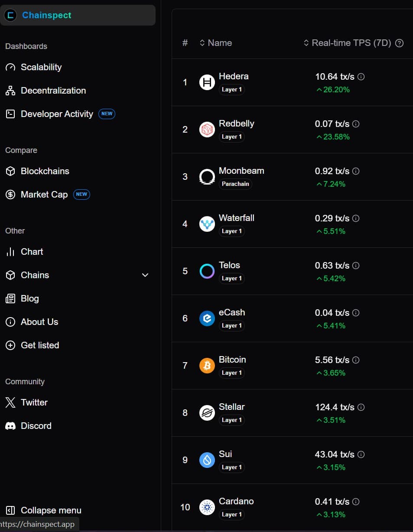Viewport: 413px width, 532px height.
Task: Open the Twitter community link
Action: 34,402
